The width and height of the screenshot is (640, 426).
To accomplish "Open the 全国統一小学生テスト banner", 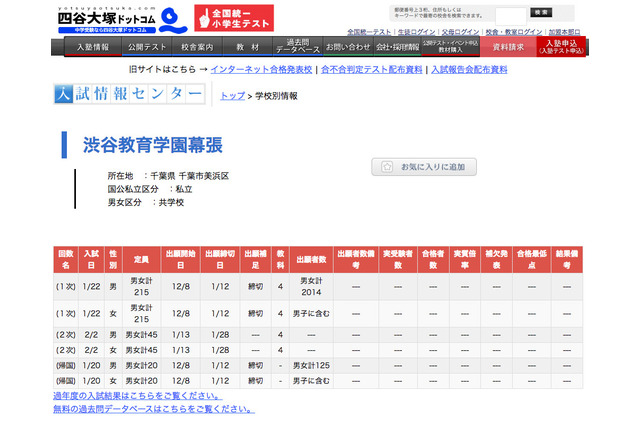I will (x=234, y=18).
